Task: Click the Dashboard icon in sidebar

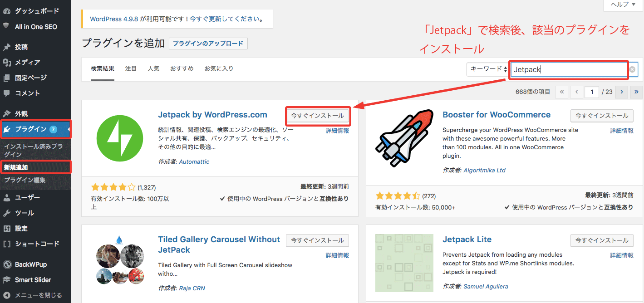Action: pyautogui.click(x=7, y=10)
